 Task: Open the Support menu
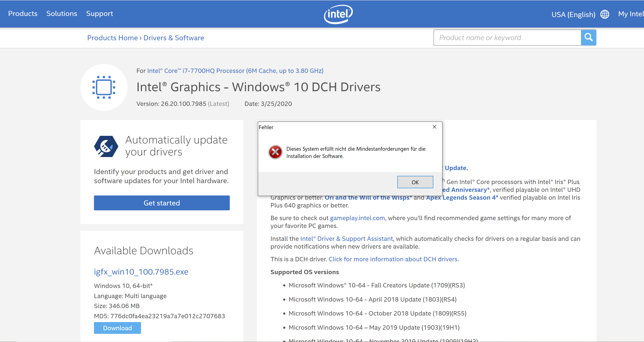pos(99,14)
